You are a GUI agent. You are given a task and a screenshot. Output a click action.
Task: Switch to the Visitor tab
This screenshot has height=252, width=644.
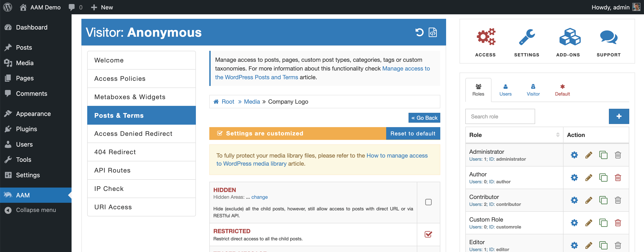pyautogui.click(x=533, y=90)
